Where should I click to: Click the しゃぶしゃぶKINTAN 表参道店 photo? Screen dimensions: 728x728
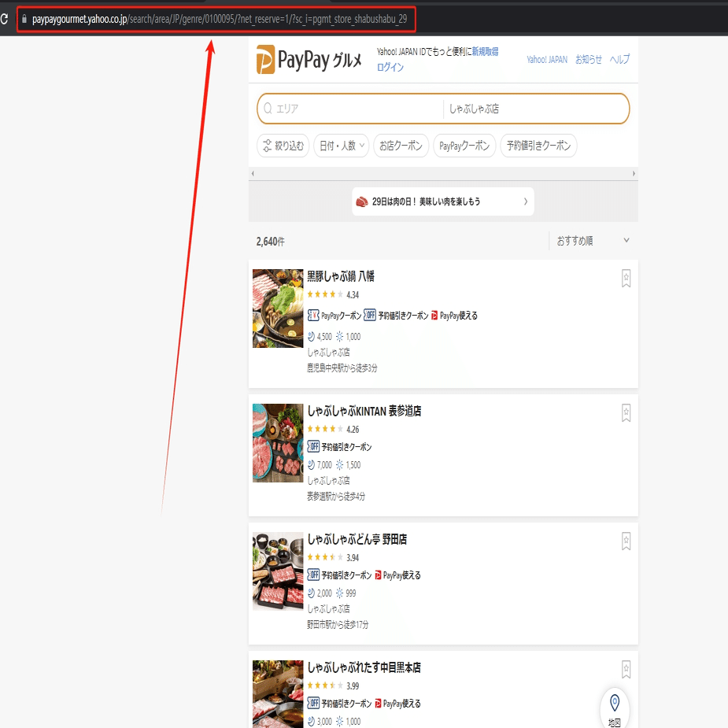pos(278,443)
